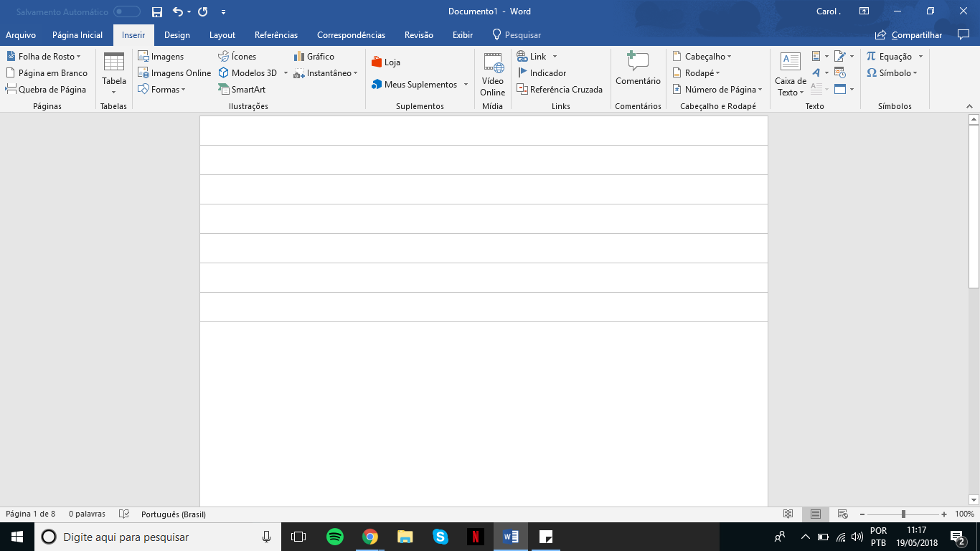Insert a Quebra de Página
The image size is (980, 551).
pyautogui.click(x=46, y=89)
